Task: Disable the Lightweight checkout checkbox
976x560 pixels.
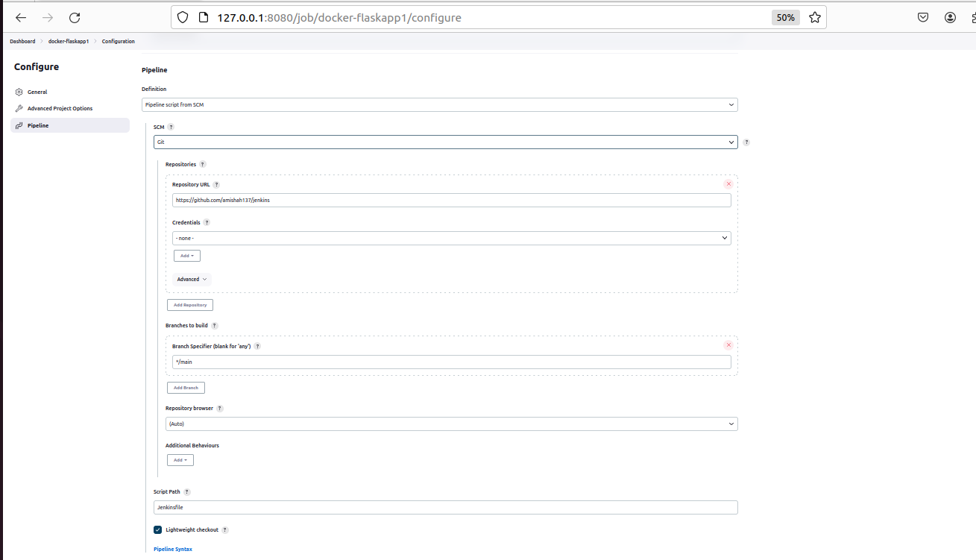Action: (157, 529)
